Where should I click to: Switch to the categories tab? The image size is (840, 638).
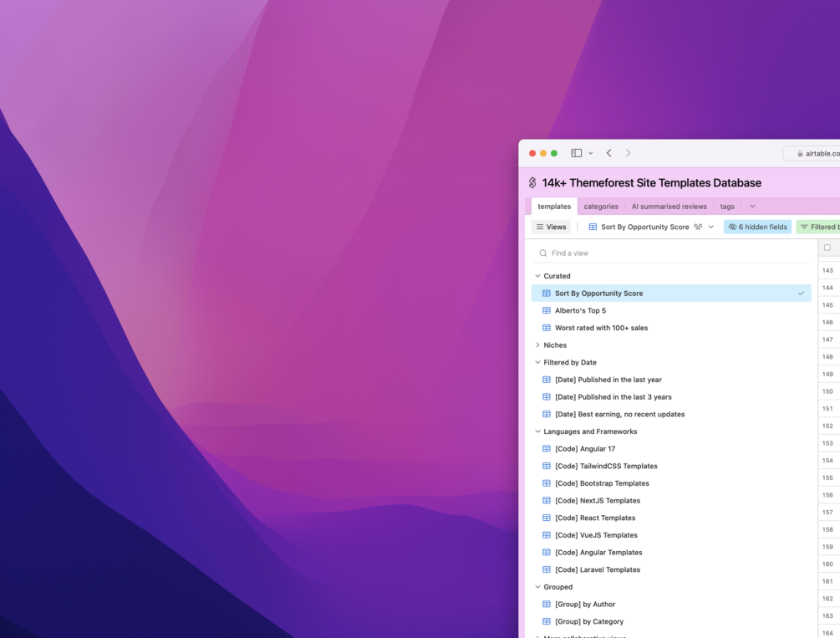600,207
